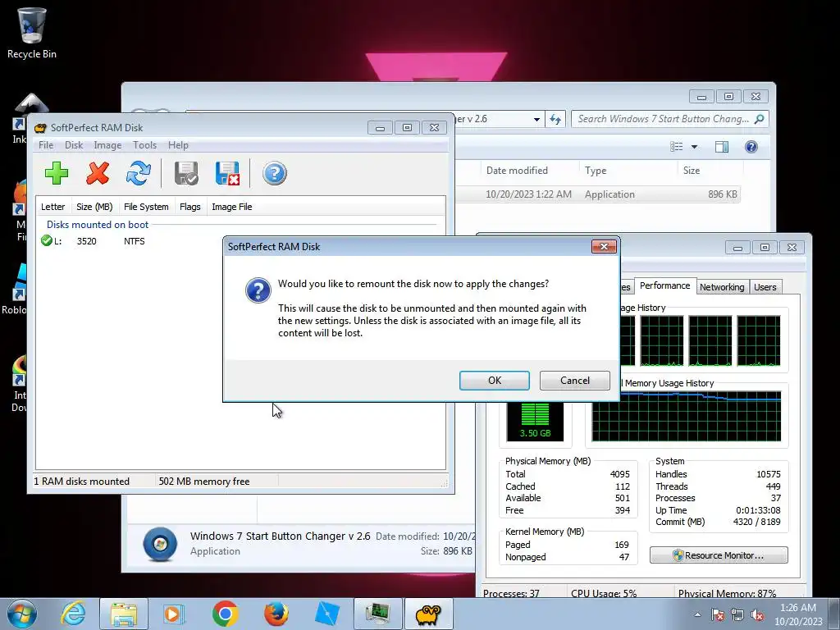Open the Recycle Bin desktop icon
The width and height of the screenshot is (840, 630).
(x=32, y=32)
